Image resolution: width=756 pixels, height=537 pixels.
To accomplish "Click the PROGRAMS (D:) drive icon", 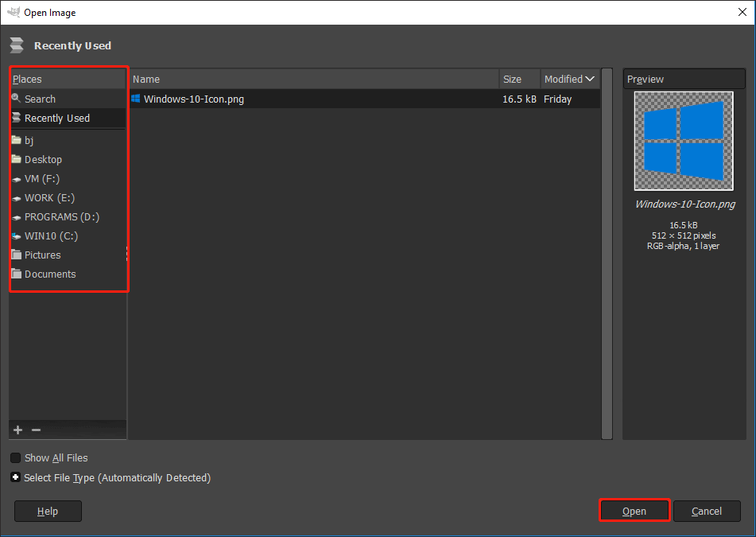I will click(17, 217).
